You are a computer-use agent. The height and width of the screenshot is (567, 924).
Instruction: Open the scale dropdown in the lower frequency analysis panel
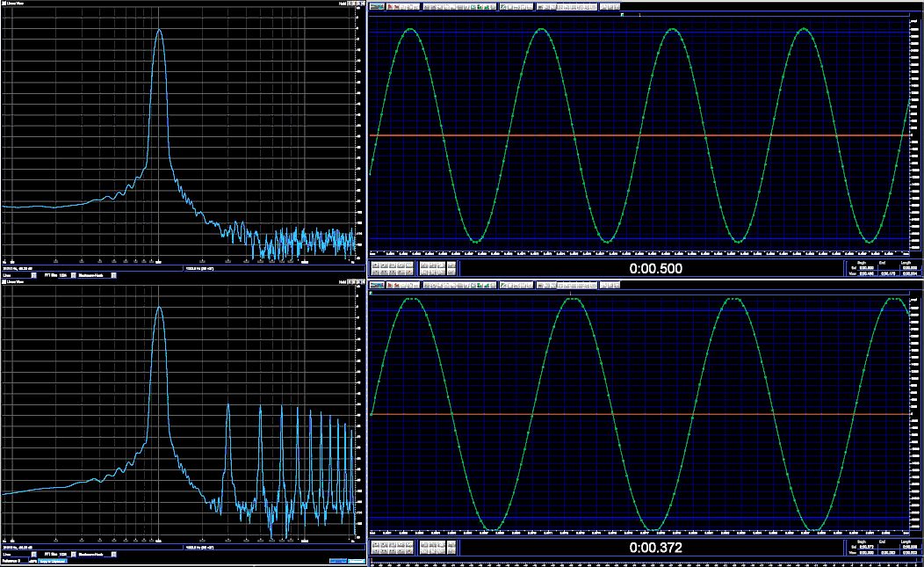(33, 554)
